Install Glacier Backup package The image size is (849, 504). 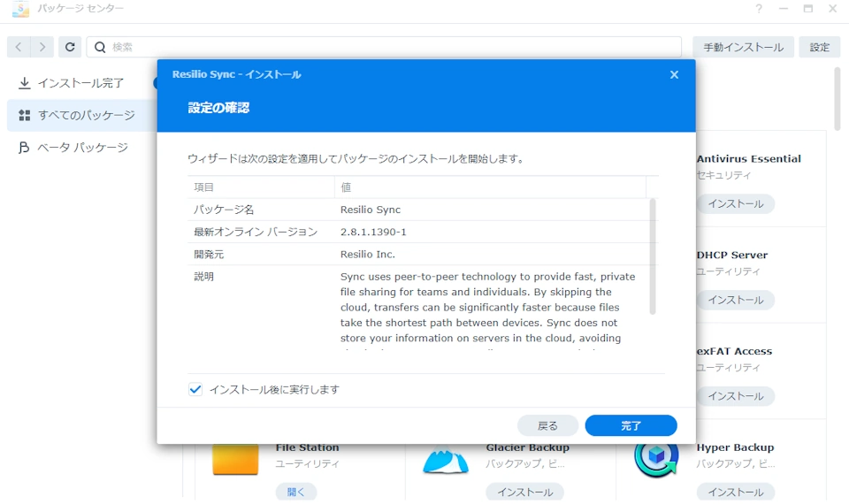point(524,493)
